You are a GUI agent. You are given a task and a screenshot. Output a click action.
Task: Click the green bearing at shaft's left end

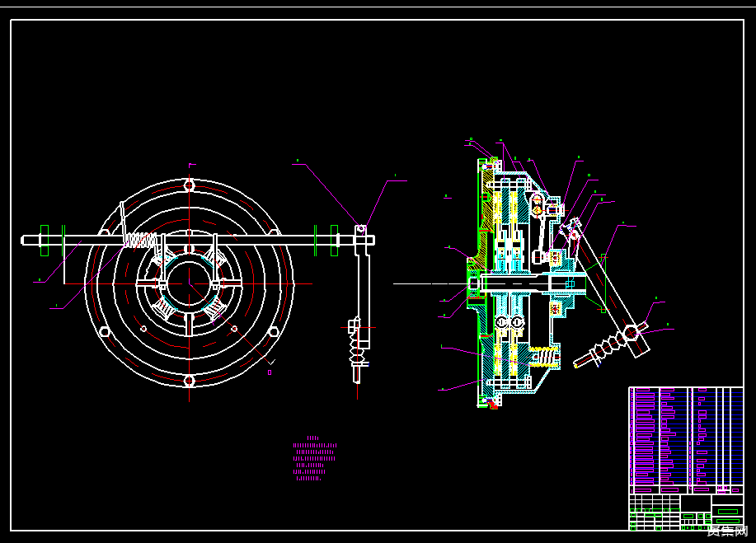(x=45, y=240)
